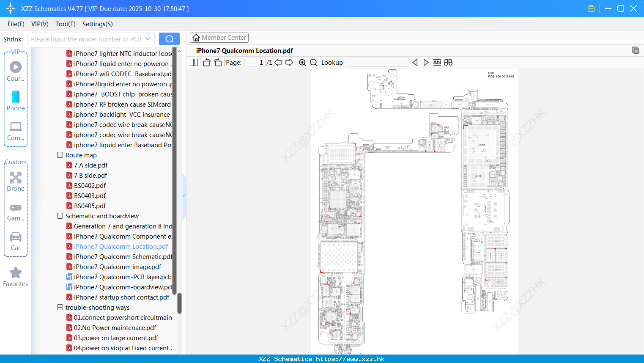
Task: Click the yellow toolbox icon in title bar
Action: click(591, 8)
